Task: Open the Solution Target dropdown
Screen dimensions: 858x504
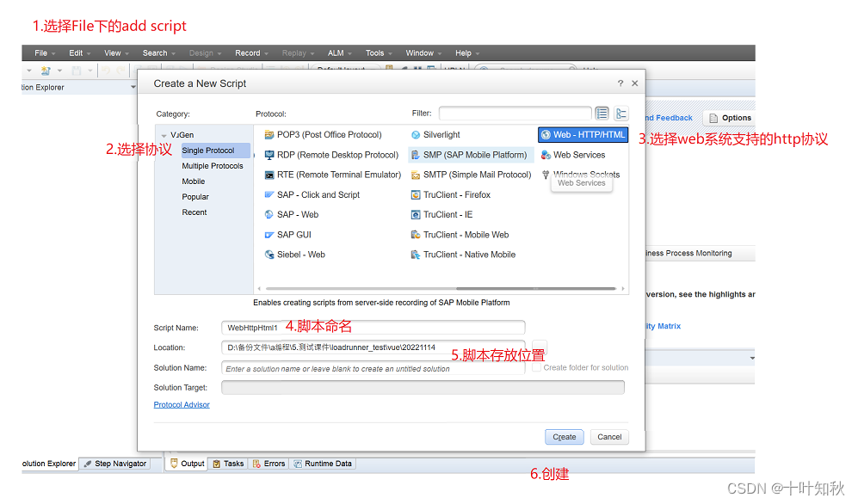Action: click(x=423, y=388)
